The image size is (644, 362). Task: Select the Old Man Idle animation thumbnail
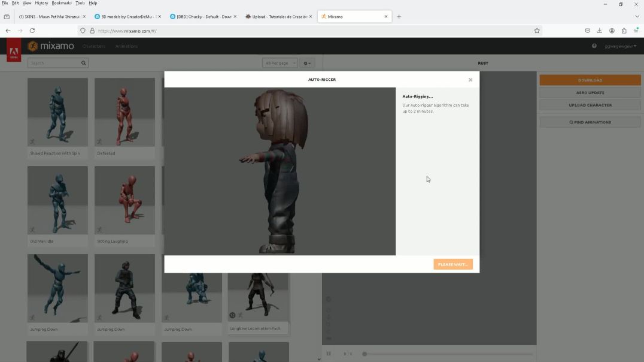[57, 200]
